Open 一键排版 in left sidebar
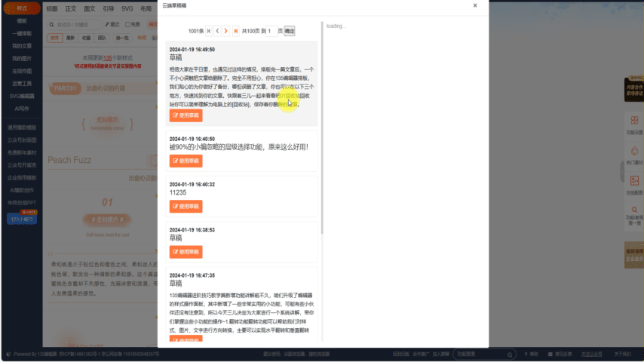 22,33
